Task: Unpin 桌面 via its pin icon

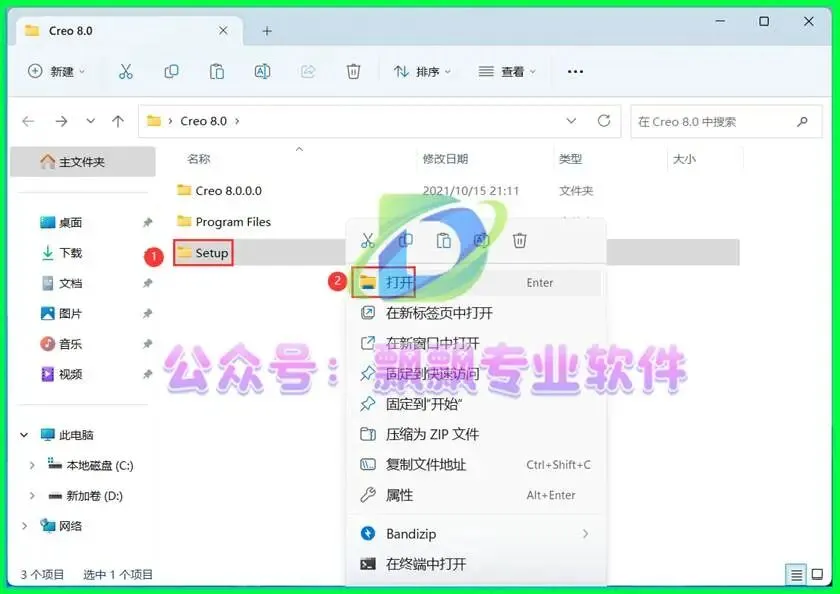Action: click(x=147, y=222)
